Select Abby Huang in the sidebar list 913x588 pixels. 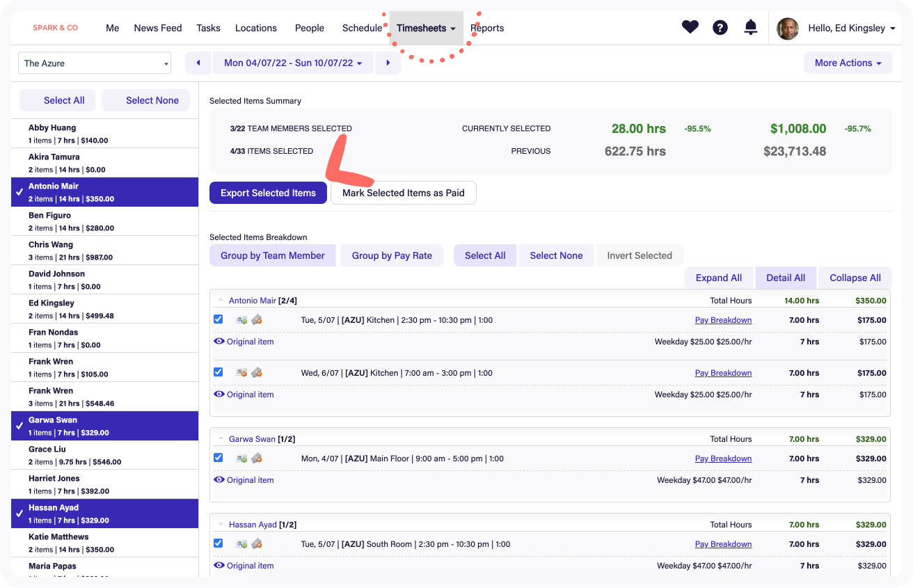point(104,134)
